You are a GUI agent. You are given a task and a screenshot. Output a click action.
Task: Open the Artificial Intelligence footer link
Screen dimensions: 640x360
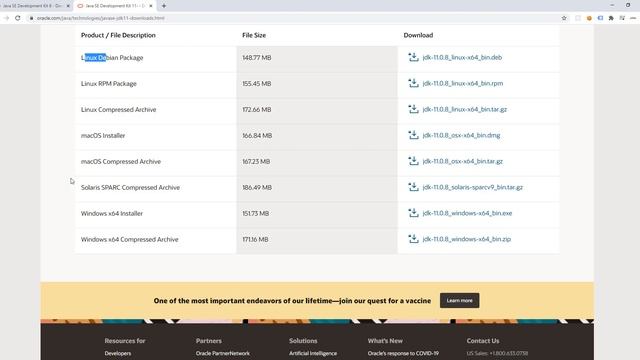(313, 353)
